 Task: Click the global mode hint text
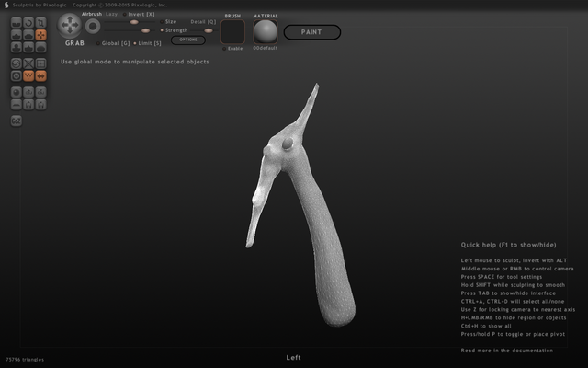[x=135, y=62]
